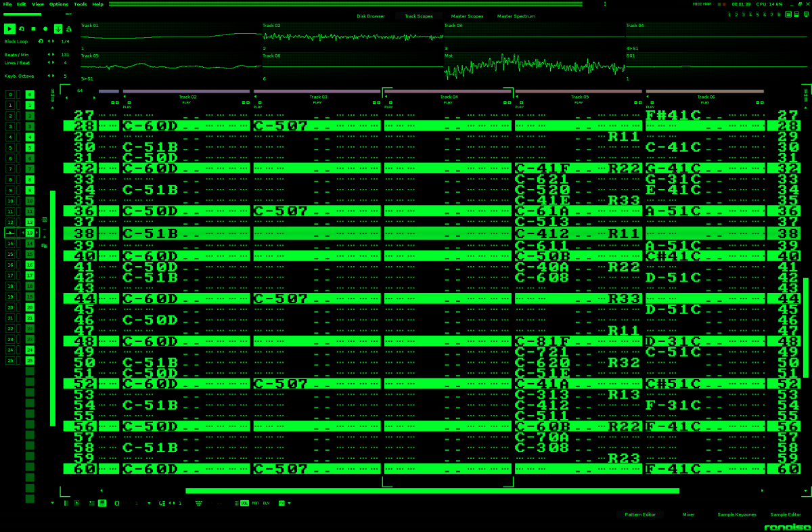Remove effect column from Track 06
This screenshot has width=812, height=532.
tap(757, 102)
